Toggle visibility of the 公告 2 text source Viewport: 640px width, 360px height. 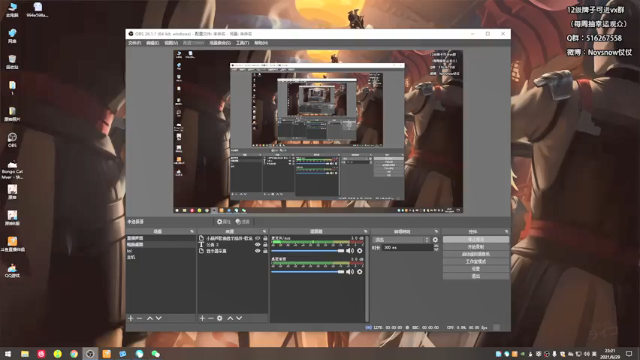tap(258, 244)
